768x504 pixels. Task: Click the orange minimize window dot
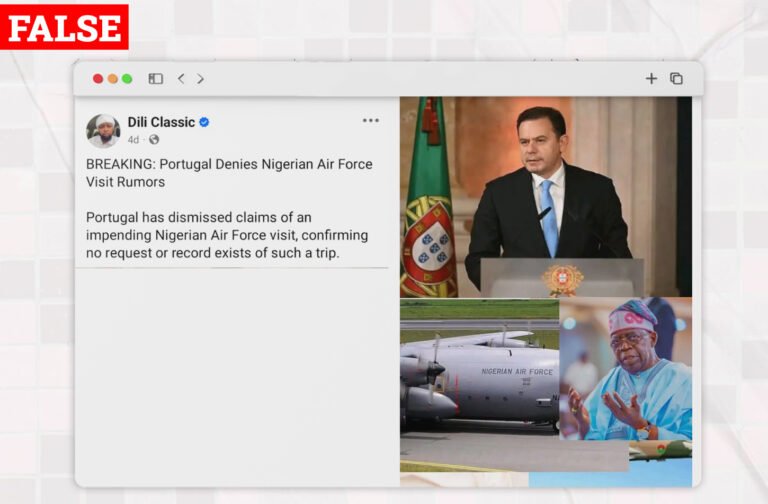(x=113, y=79)
